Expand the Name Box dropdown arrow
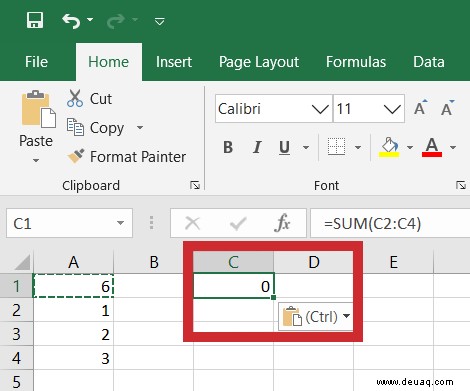The width and height of the screenshot is (470, 391). click(120, 223)
